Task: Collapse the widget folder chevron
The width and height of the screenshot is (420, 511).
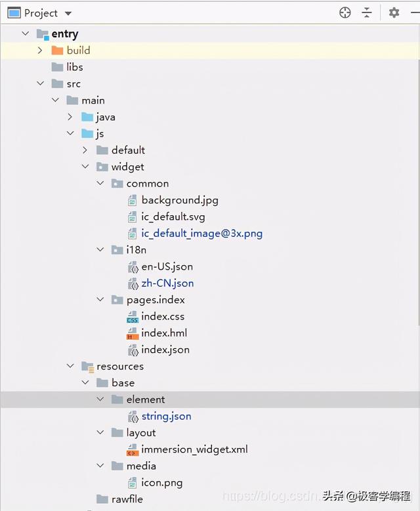Action: [85, 167]
